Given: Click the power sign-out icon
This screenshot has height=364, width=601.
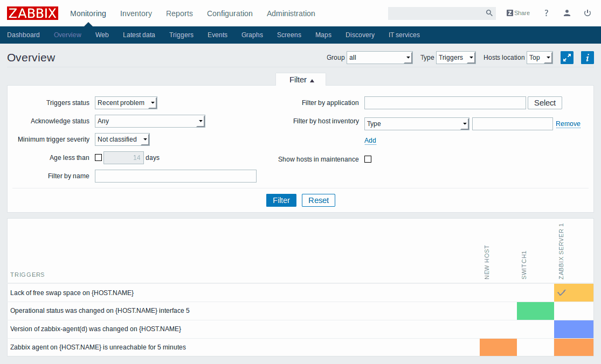Looking at the screenshot, I should pyautogui.click(x=588, y=13).
